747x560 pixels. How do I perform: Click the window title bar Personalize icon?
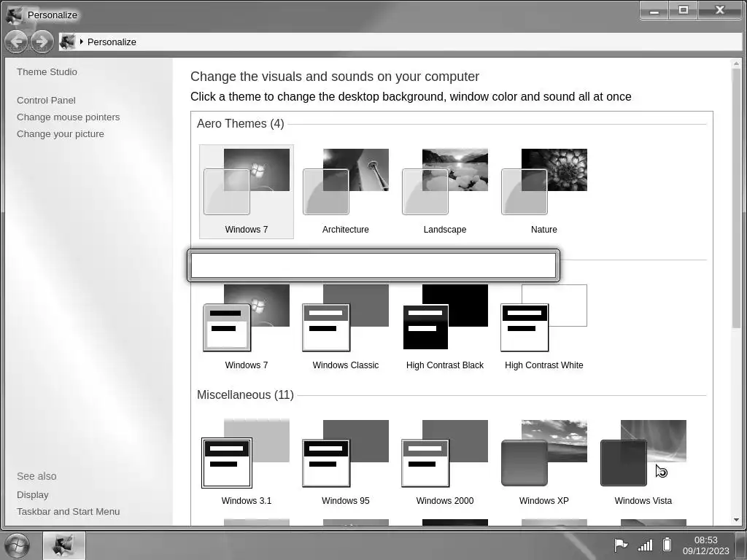point(15,15)
